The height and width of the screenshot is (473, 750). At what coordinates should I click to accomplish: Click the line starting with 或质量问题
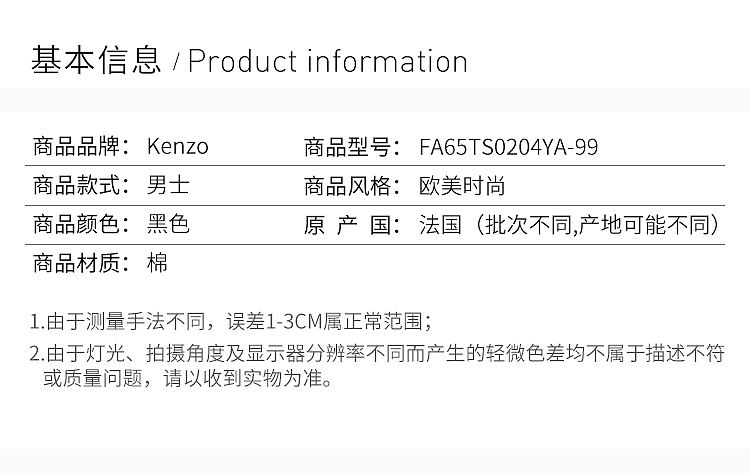click(187, 380)
